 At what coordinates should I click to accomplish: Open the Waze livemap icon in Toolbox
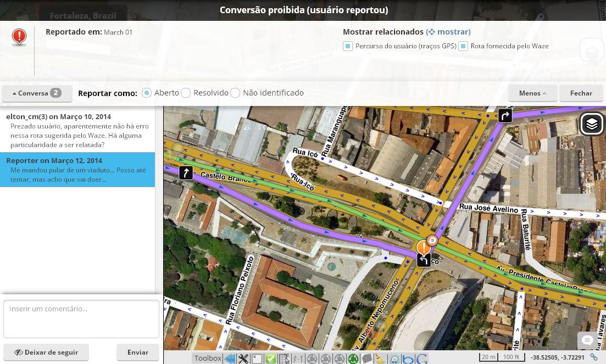coord(394,359)
